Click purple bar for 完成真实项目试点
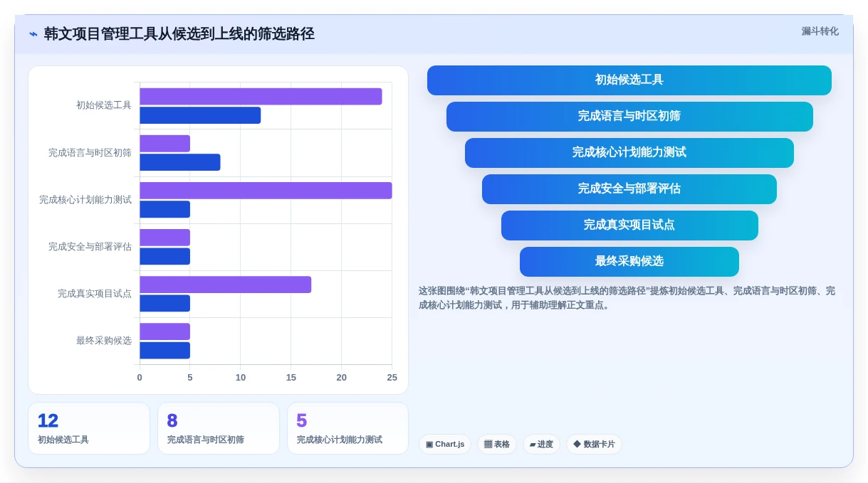 225,285
